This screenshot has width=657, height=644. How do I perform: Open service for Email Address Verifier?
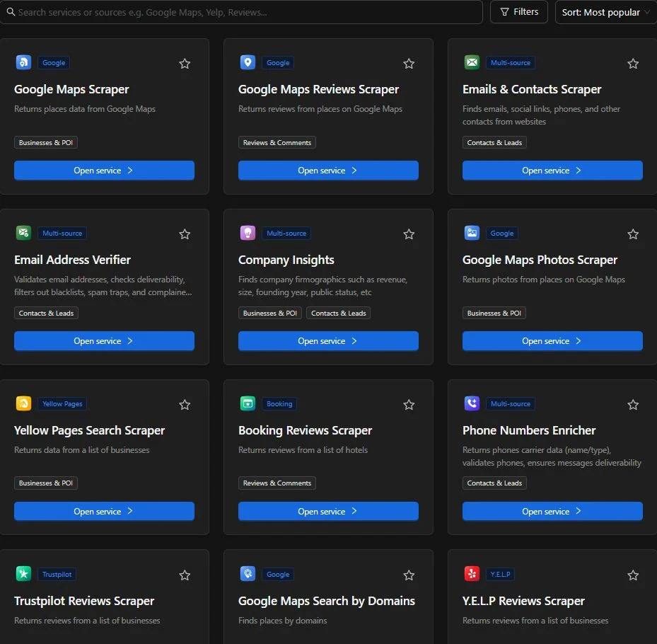click(x=104, y=341)
